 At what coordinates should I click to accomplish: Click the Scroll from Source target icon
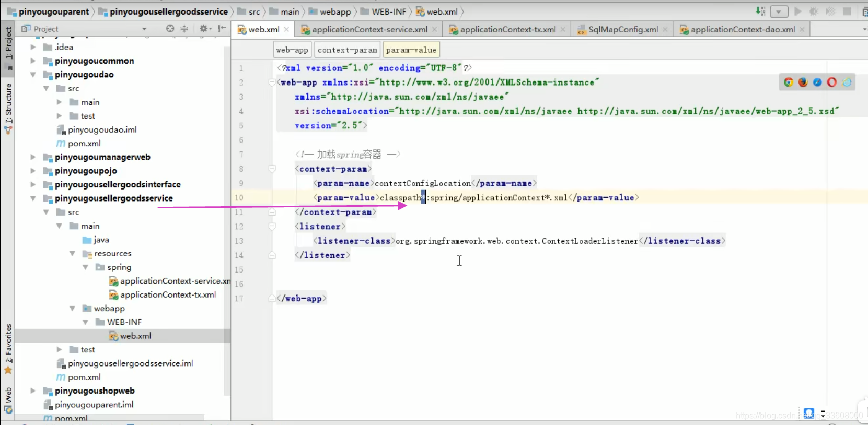tap(170, 29)
